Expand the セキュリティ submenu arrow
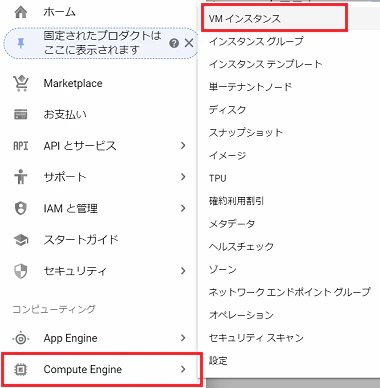Screen dimensions: 380x388 point(183,271)
